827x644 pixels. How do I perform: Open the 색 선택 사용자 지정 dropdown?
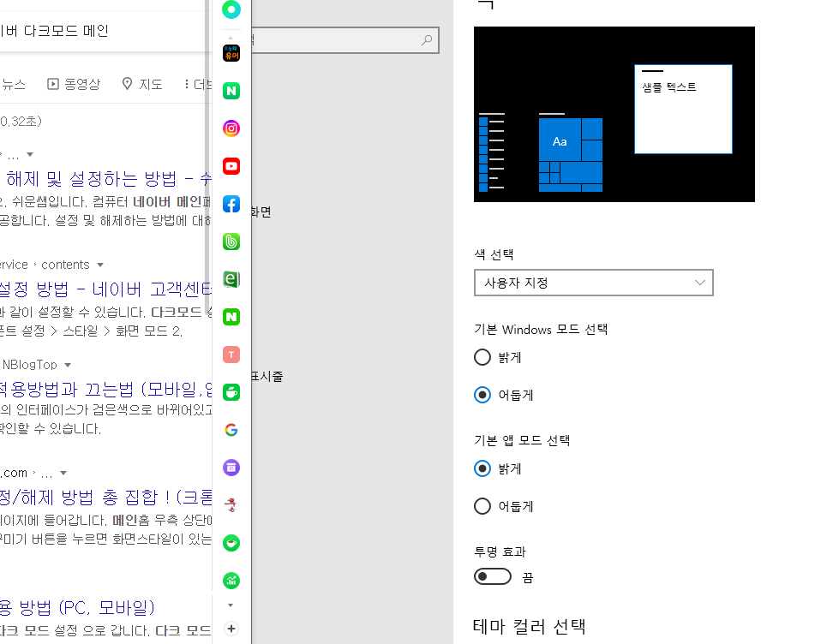(x=593, y=283)
